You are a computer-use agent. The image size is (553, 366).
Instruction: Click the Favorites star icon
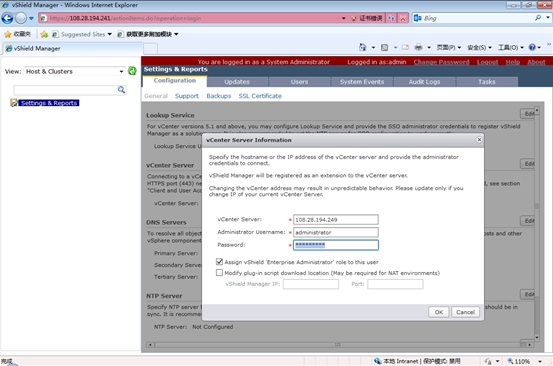[x=8, y=34]
